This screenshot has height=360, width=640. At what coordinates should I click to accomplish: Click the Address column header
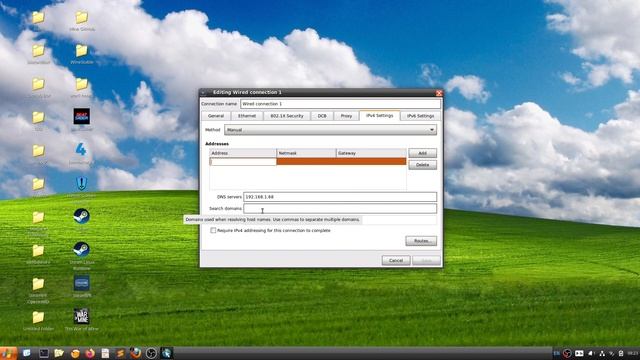243,153
